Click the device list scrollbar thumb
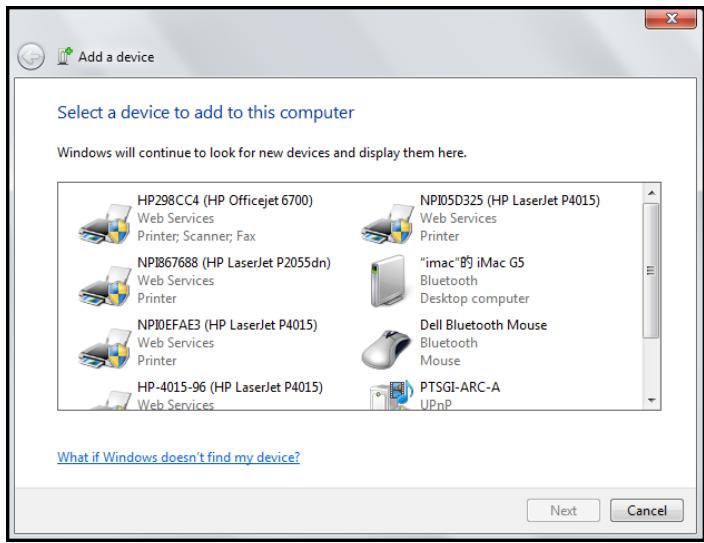The image size is (704, 543). pyautogui.click(x=651, y=270)
